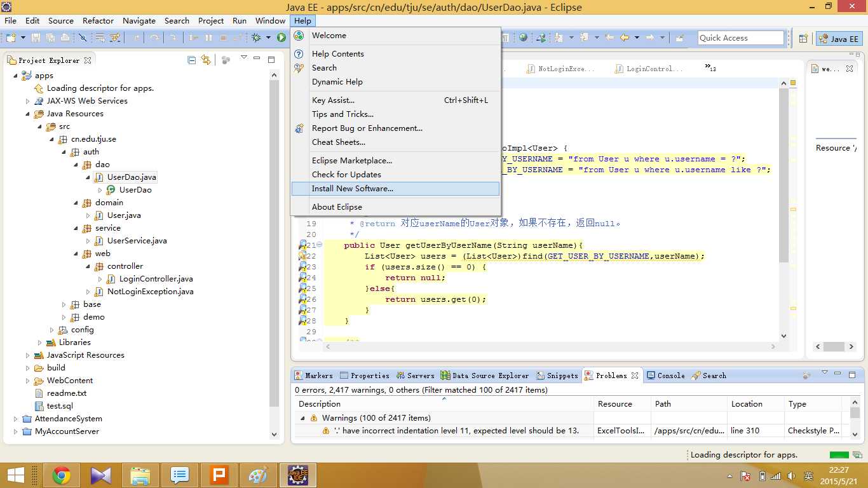Click the yellow Back navigation arrow

[625, 38]
